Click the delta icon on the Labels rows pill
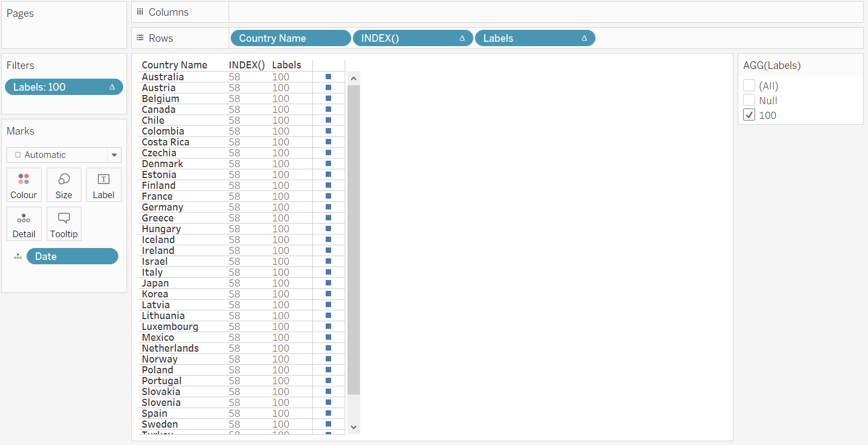 pos(584,38)
